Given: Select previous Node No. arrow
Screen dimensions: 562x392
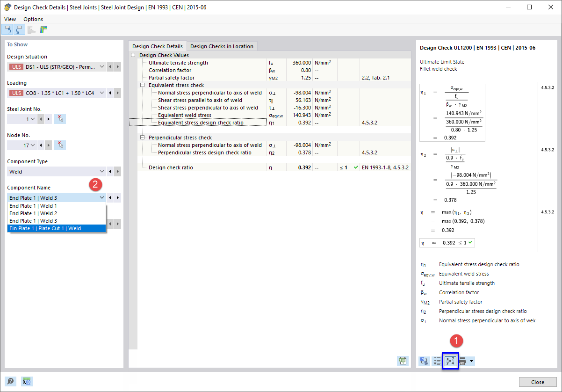Looking at the screenshot, I should click(x=41, y=145).
